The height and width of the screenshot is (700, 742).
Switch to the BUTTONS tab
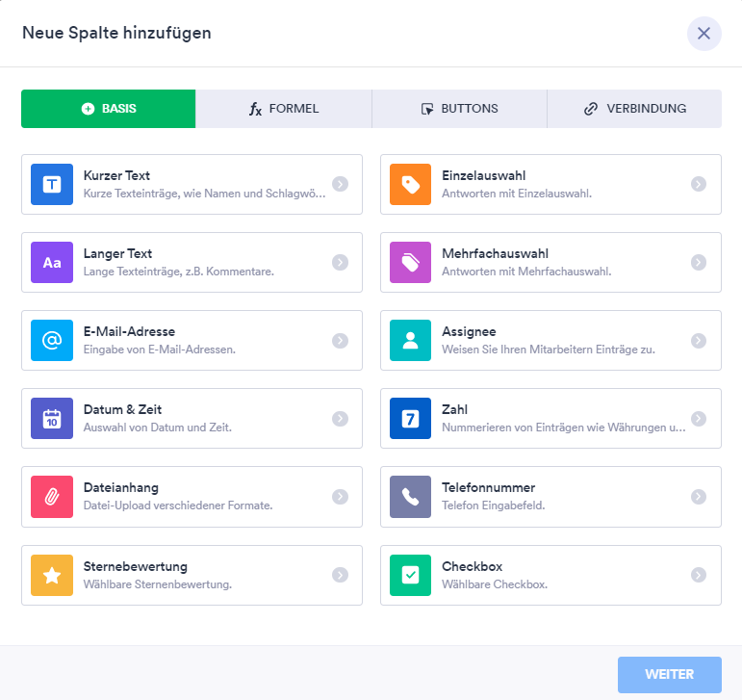click(459, 109)
